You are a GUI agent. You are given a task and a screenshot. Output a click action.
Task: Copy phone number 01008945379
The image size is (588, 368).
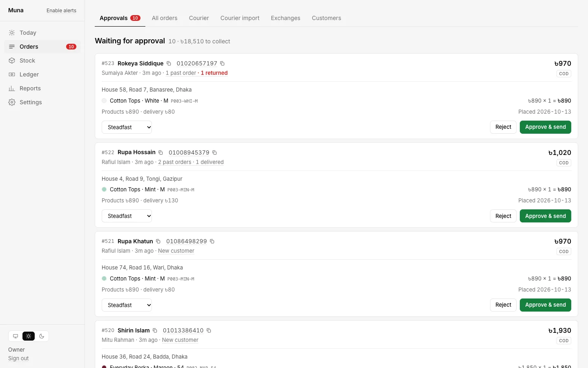click(x=214, y=153)
